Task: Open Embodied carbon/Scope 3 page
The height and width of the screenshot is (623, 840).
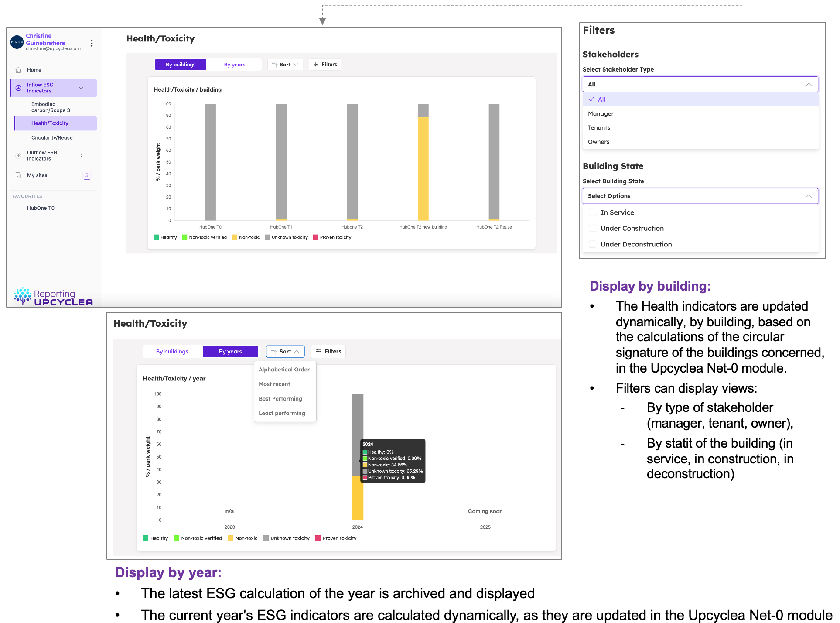Action: pos(51,107)
